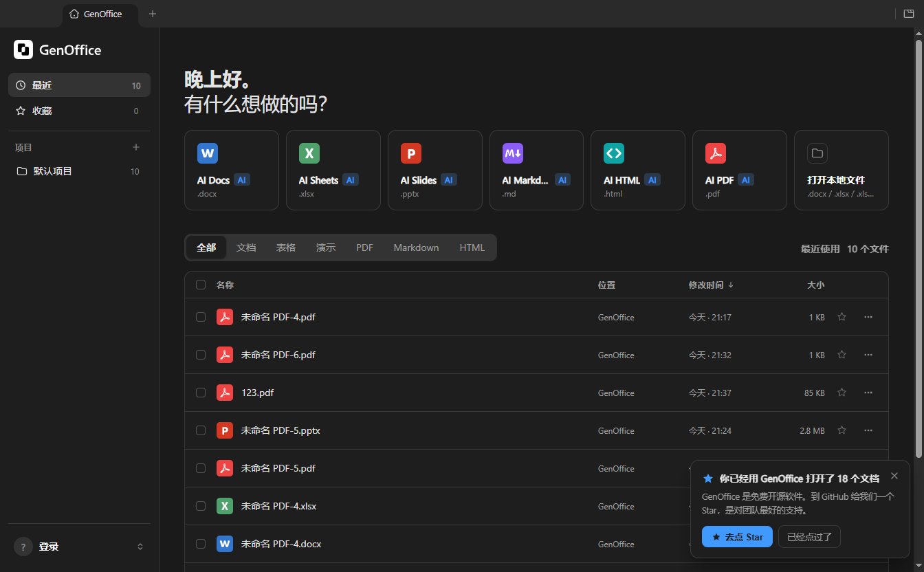Tick the checkbox for 未命名 PDF-5.pptx

201,430
